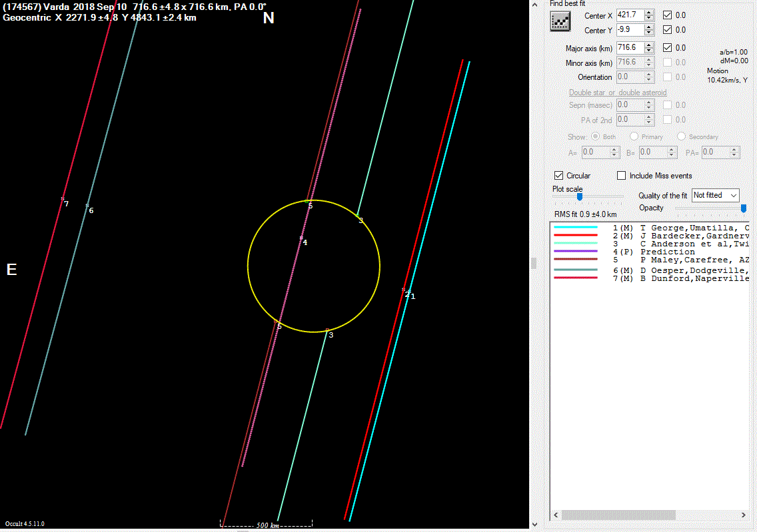Toggle the Center Y fit checkbox
The height and width of the screenshot is (532, 757).
pyautogui.click(x=668, y=30)
